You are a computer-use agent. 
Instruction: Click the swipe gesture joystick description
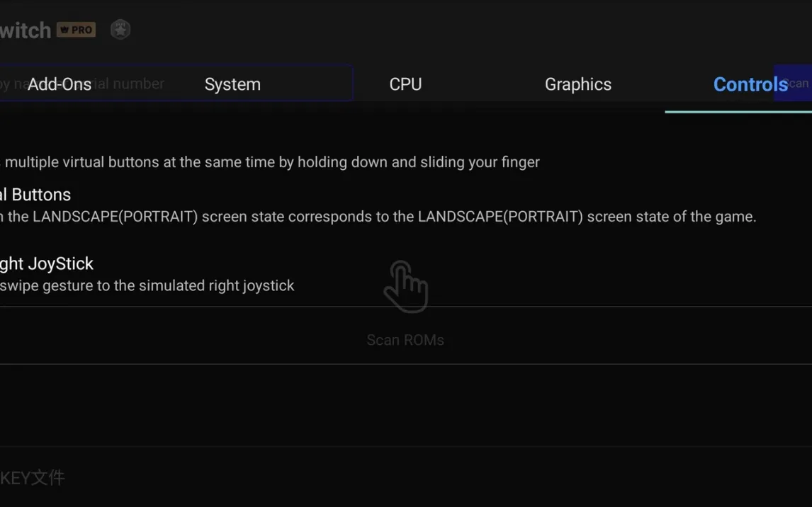pos(147,285)
